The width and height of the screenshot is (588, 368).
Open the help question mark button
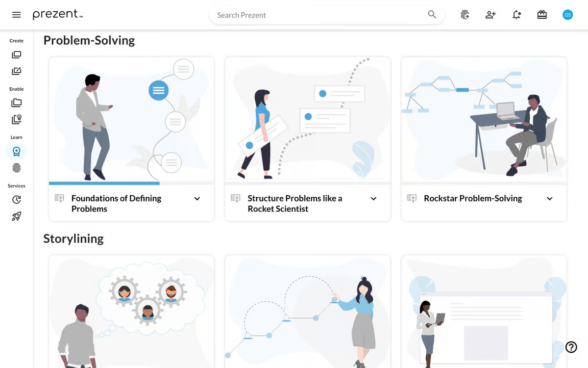click(x=571, y=347)
